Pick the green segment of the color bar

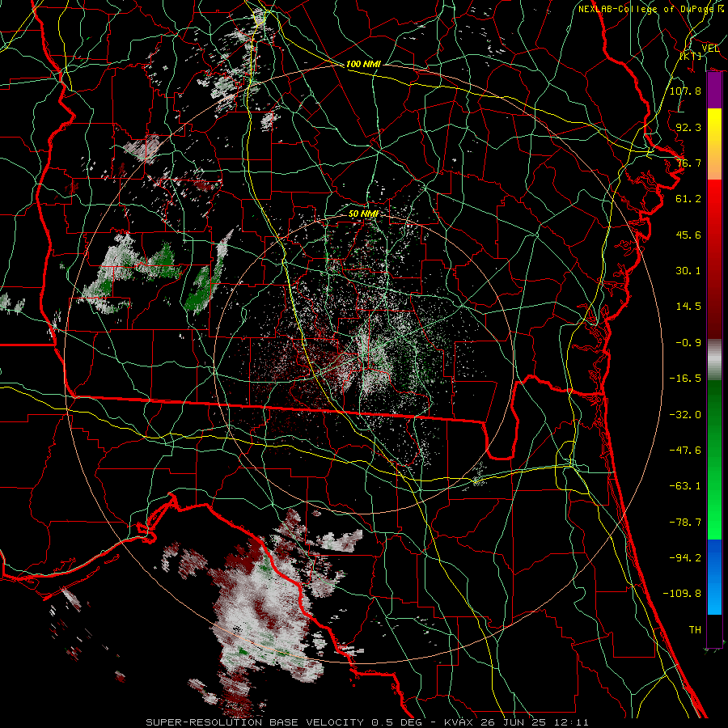click(714, 459)
